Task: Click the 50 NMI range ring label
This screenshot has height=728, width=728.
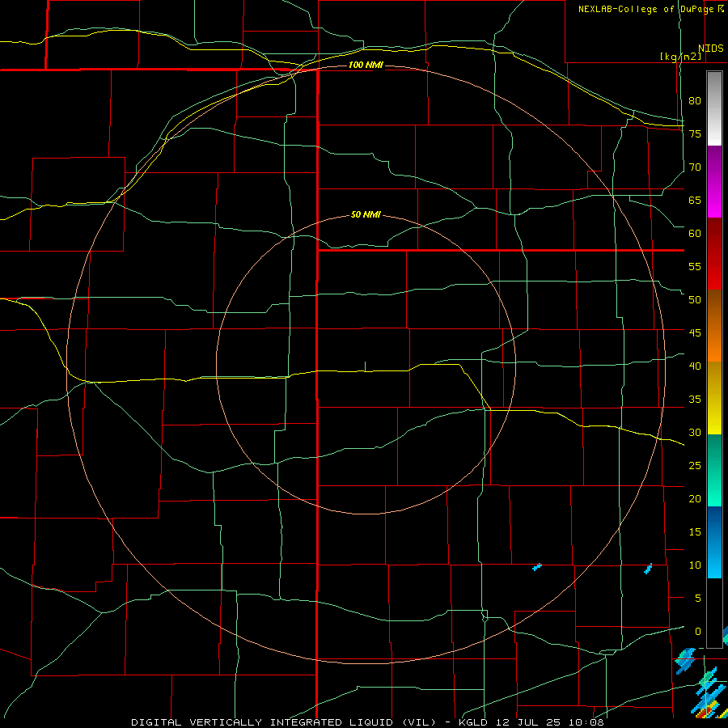Action: 366,214
